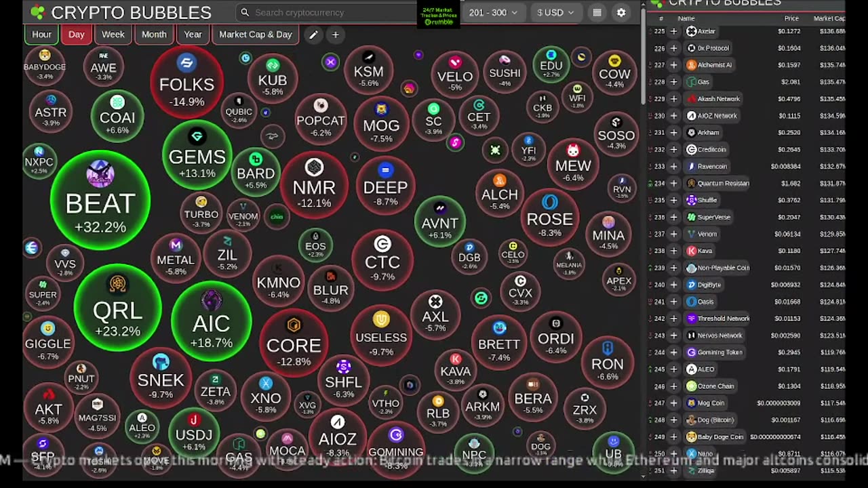Click the search cryptocurrency field
The image size is (868, 488).
coord(325,12)
